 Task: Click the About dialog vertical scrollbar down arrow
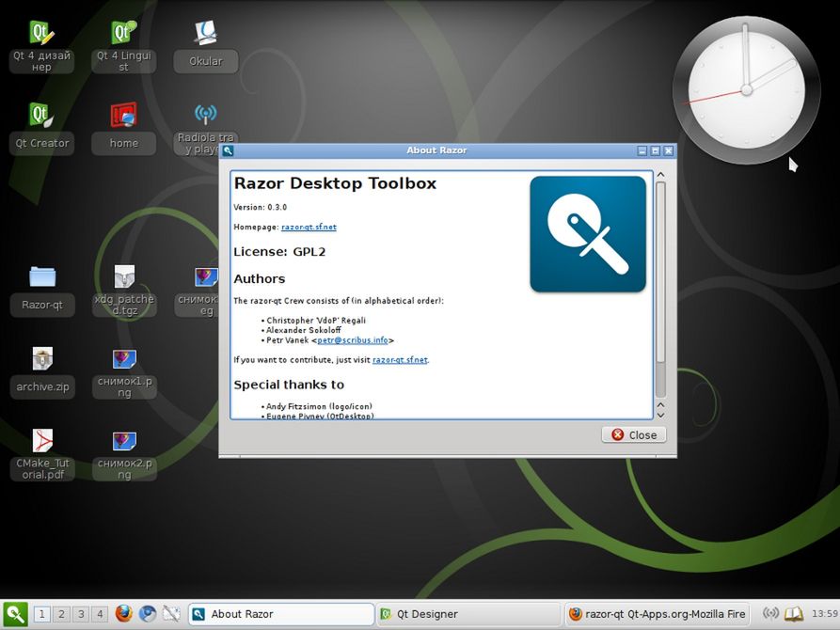coord(660,415)
